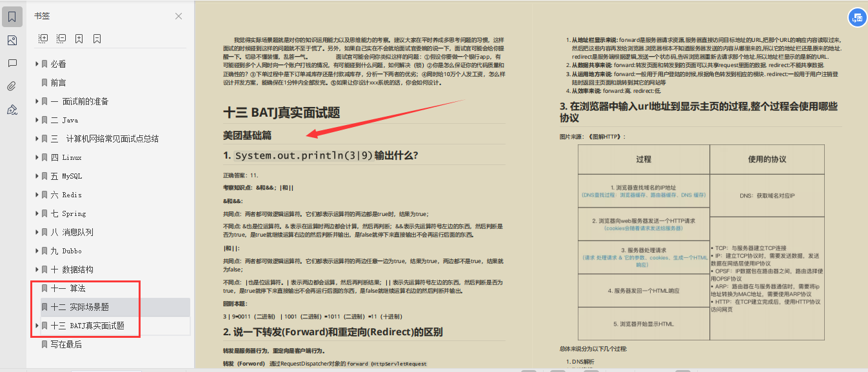Open the page thumbnails sidebar panel
Viewport: 868px width, 372px height.
point(12,40)
